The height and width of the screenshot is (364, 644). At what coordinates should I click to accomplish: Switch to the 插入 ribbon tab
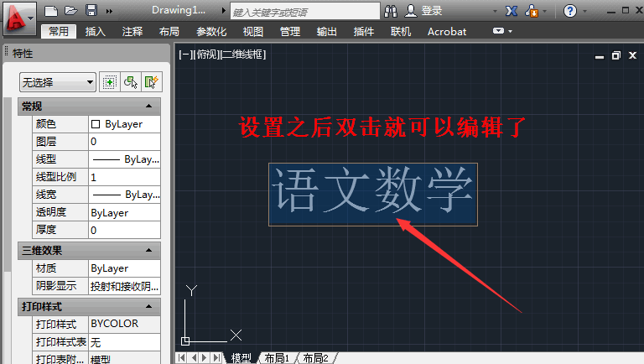pyautogui.click(x=96, y=31)
